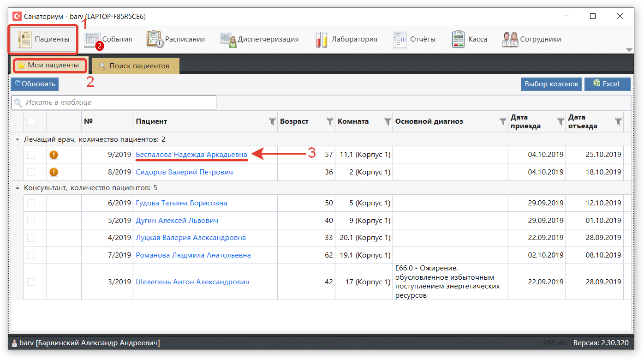This screenshot has width=644, height=360.
Task: Collapse the 'Лечащий врач' patient group
Action: tap(18, 139)
